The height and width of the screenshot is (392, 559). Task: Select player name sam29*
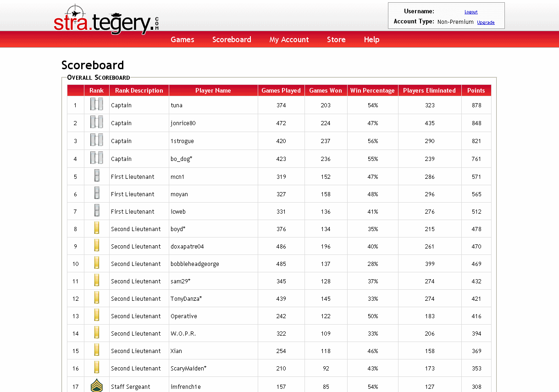[x=181, y=281]
